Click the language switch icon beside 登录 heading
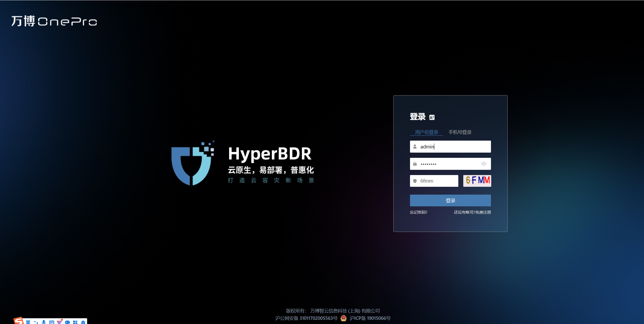 pos(432,117)
